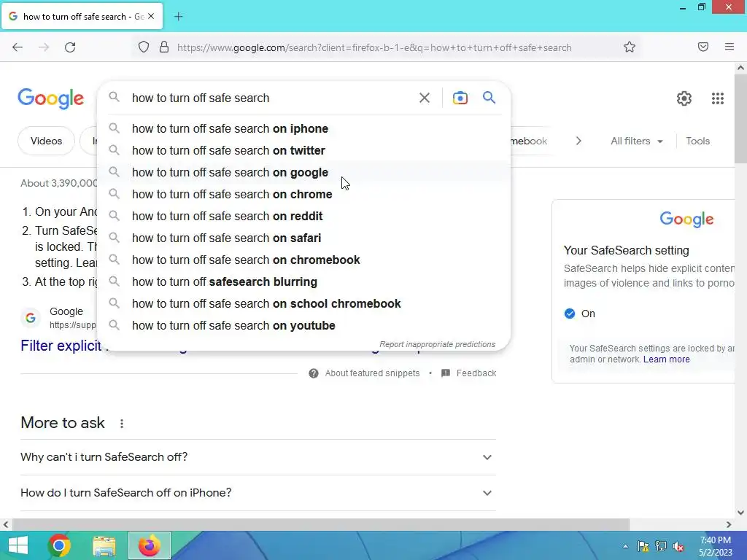The height and width of the screenshot is (560, 747).
Task: Click the scroll left arrow on the bottom scrollbar
Action: tap(6, 525)
